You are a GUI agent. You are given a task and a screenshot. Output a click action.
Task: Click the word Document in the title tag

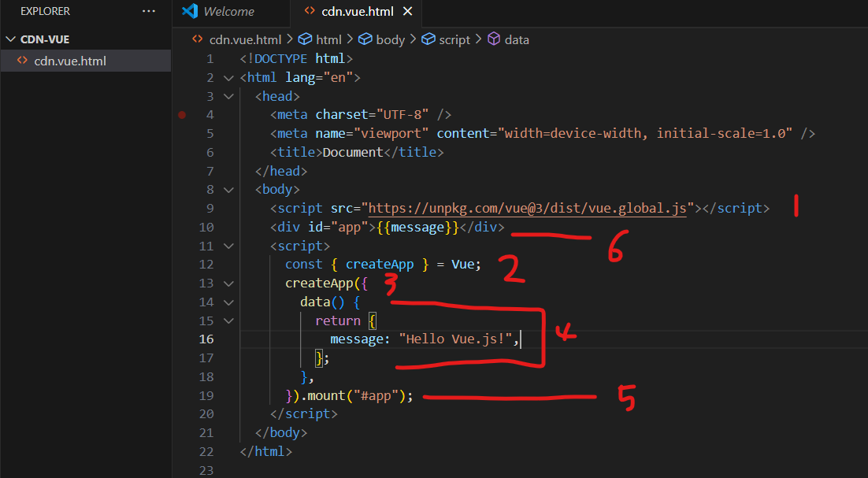[x=353, y=152]
